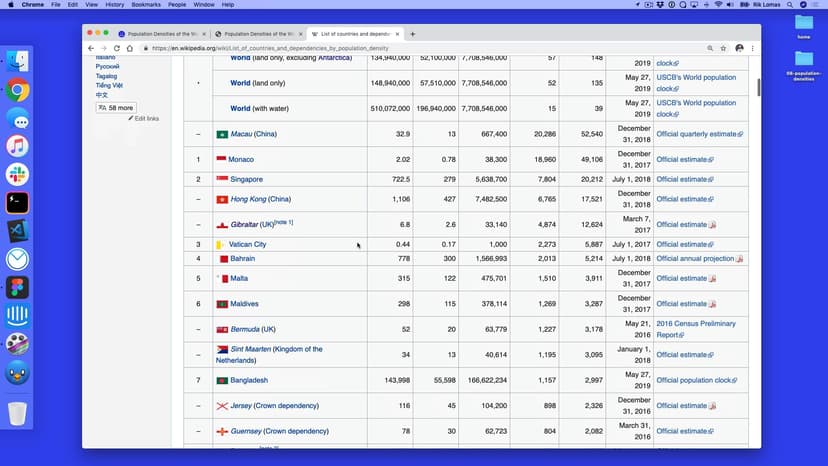Click the page's vertical scrollbar

tap(758, 85)
